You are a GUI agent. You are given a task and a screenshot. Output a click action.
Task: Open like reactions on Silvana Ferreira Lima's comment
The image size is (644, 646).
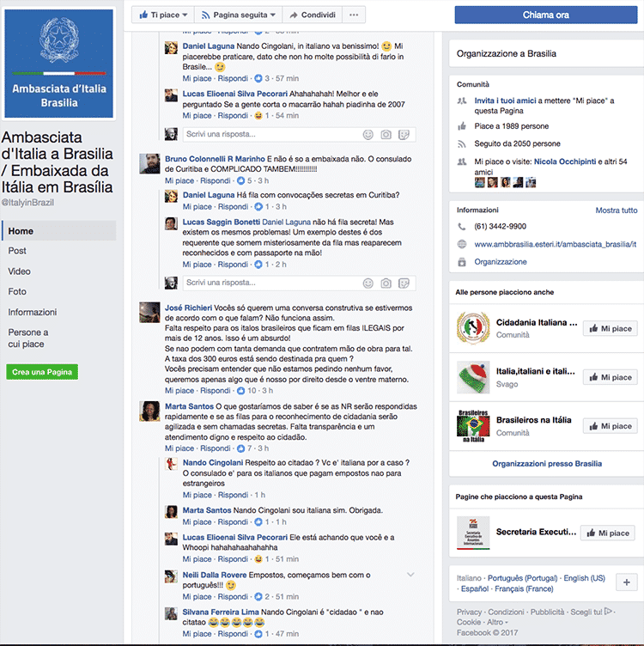click(261, 634)
